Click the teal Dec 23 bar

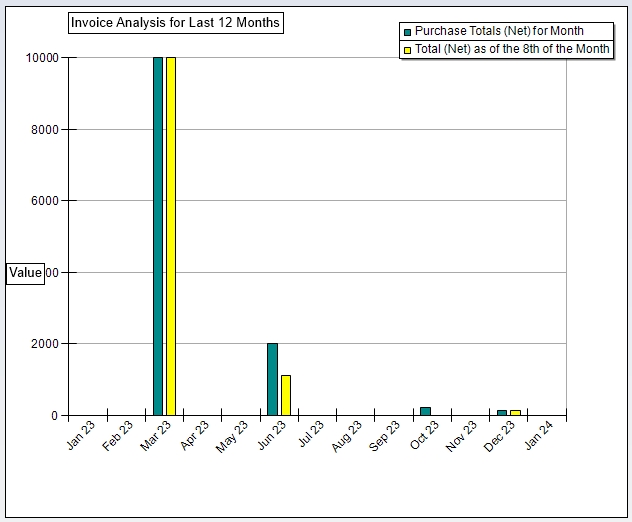502,412
